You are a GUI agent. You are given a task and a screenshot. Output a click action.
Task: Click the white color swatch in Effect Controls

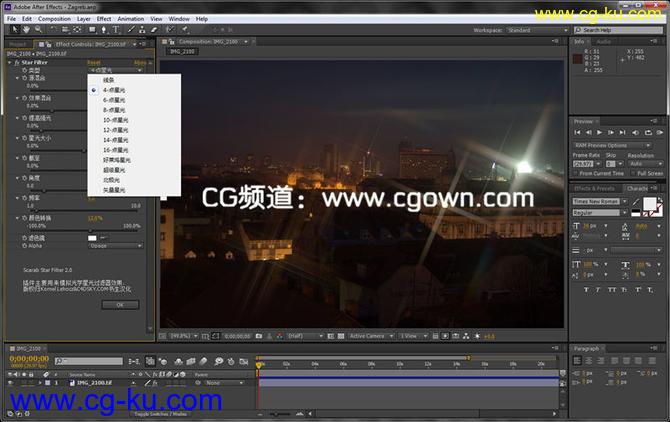pos(92,238)
